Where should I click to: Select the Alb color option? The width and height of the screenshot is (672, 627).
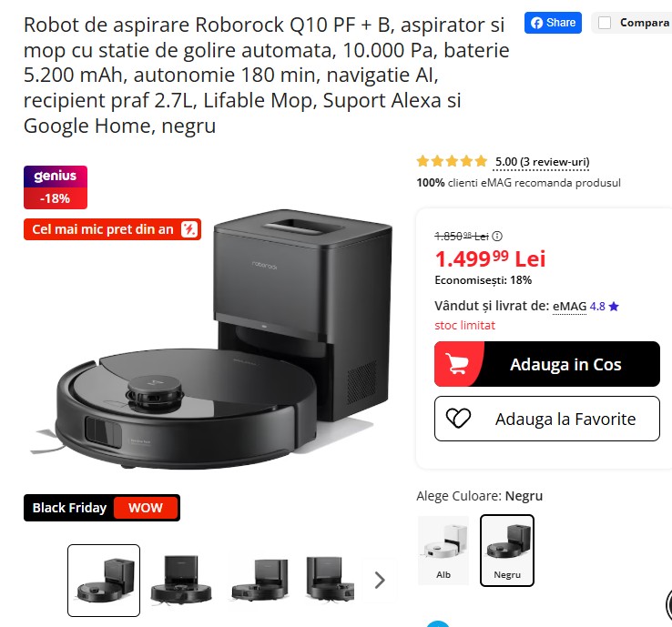tap(443, 551)
